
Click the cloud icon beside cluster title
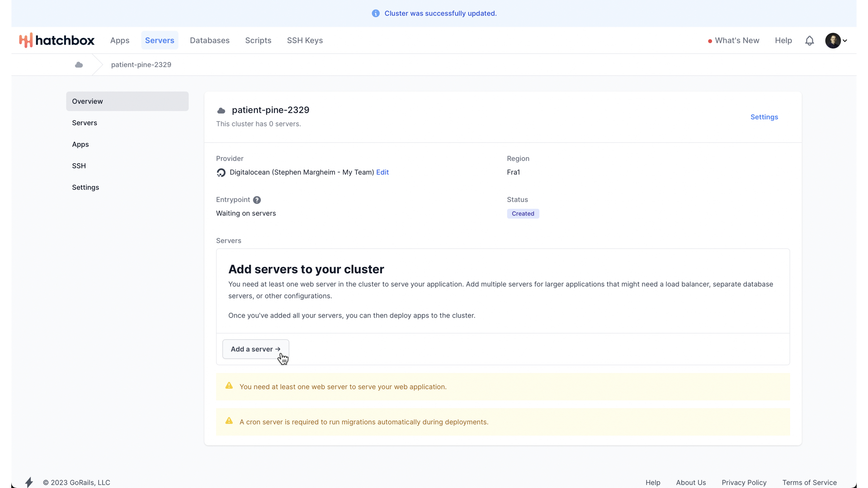tap(221, 111)
